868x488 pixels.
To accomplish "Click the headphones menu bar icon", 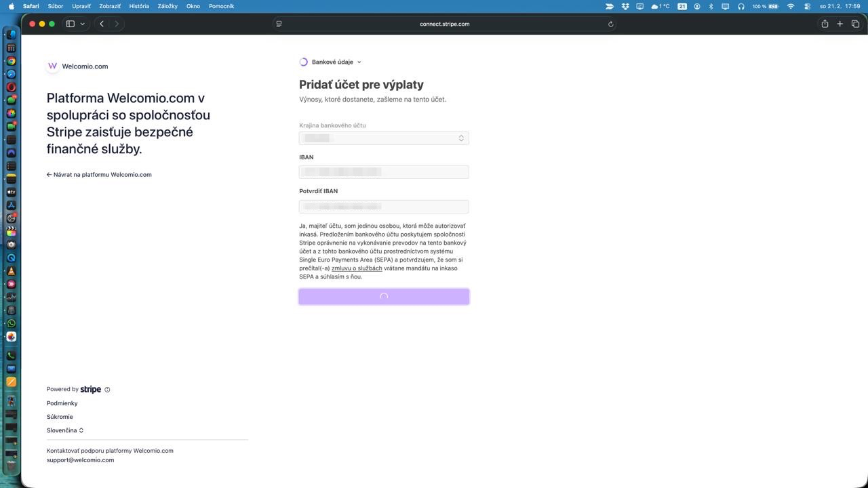I will [741, 6].
